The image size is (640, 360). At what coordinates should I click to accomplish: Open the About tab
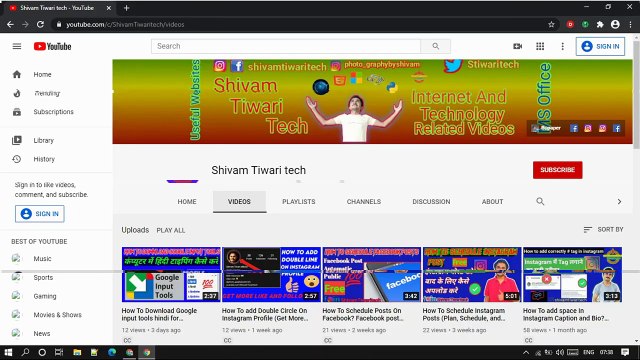click(x=492, y=202)
